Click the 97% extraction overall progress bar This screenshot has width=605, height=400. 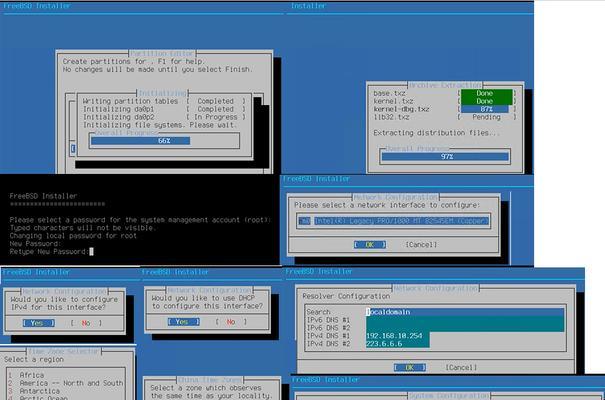(445, 157)
